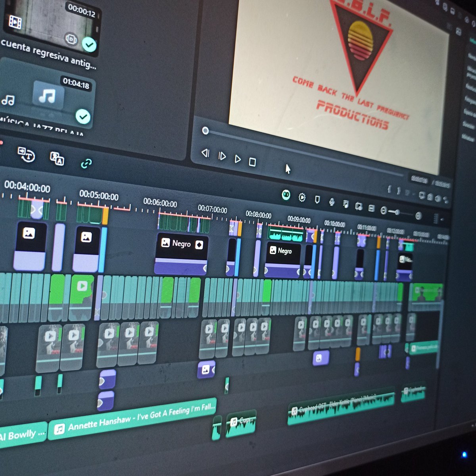
Task: Open the timeline track view options grid
Action: (436, 219)
